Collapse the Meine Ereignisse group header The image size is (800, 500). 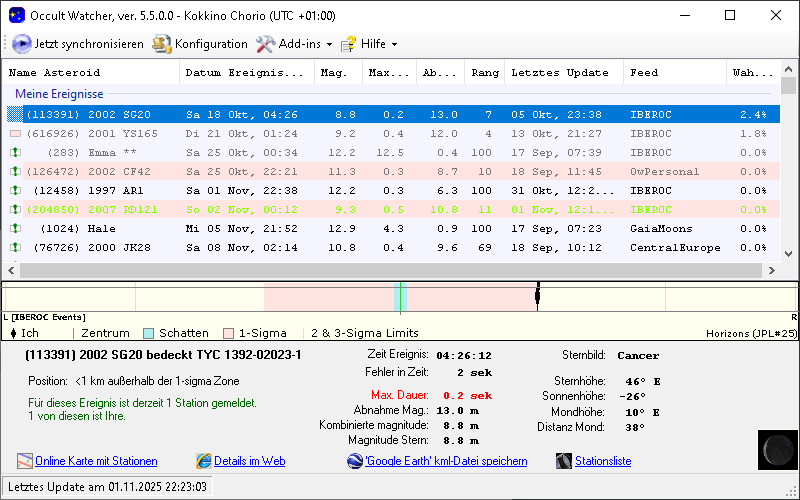(59, 93)
